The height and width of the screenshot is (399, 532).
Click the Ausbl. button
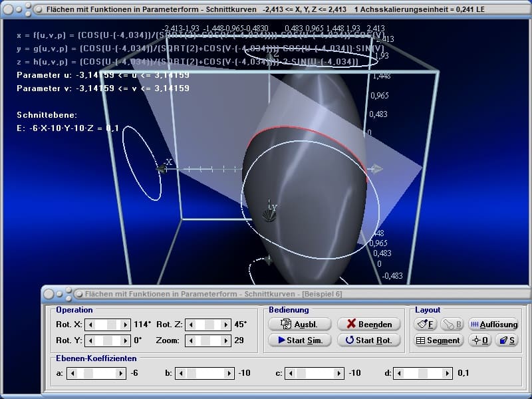click(300, 324)
